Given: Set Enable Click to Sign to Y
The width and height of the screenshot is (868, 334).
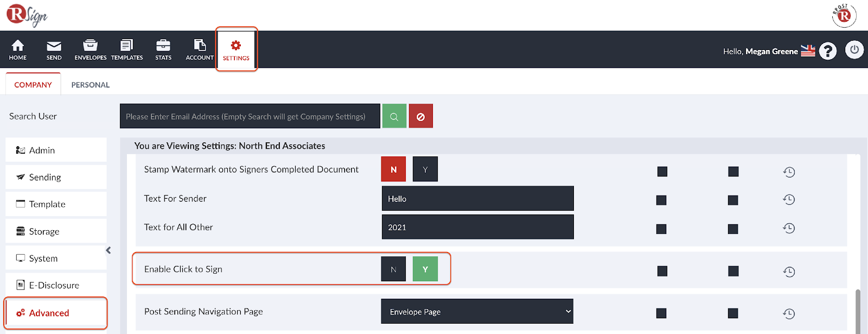Looking at the screenshot, I should click(425, 269).
